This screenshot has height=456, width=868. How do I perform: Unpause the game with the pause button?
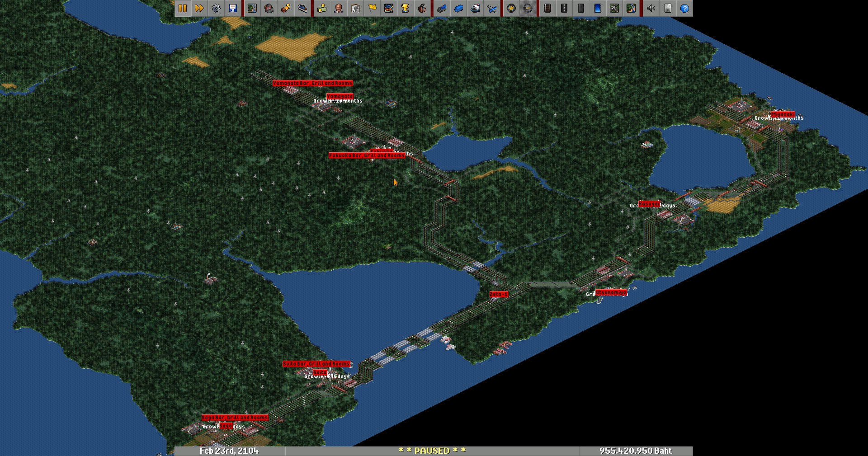pyautogui.click(x=183, y=8)
